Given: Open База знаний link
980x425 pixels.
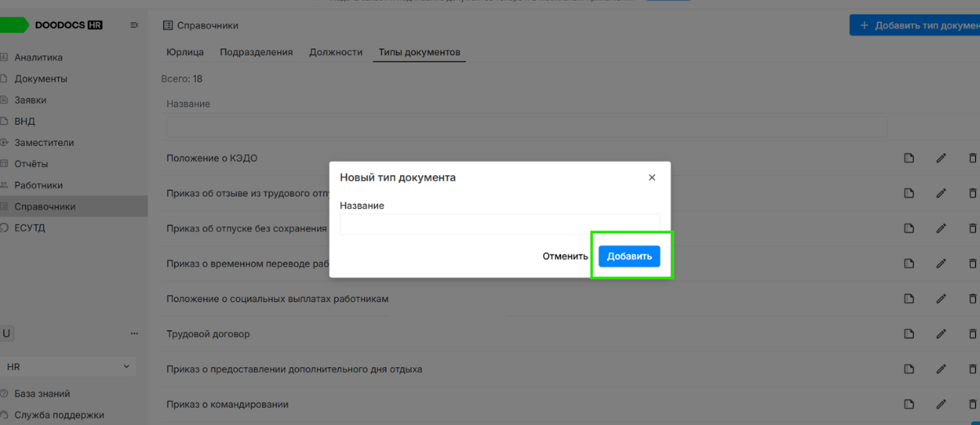Looking at the screenshot, I should [42, 393].
